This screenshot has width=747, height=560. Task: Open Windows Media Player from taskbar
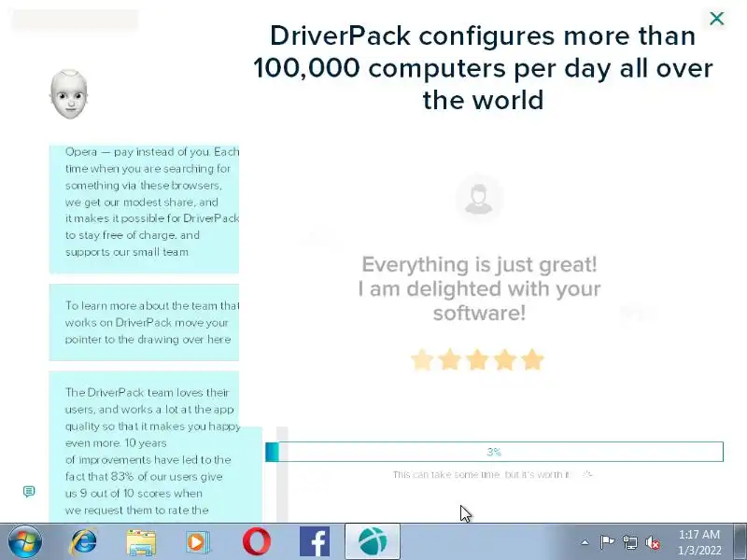(198, 542)
